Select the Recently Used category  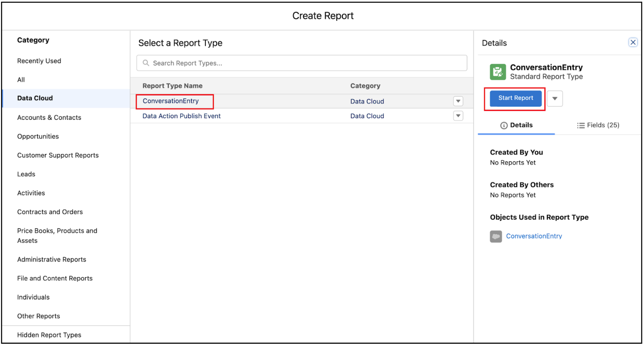[39, 61]
